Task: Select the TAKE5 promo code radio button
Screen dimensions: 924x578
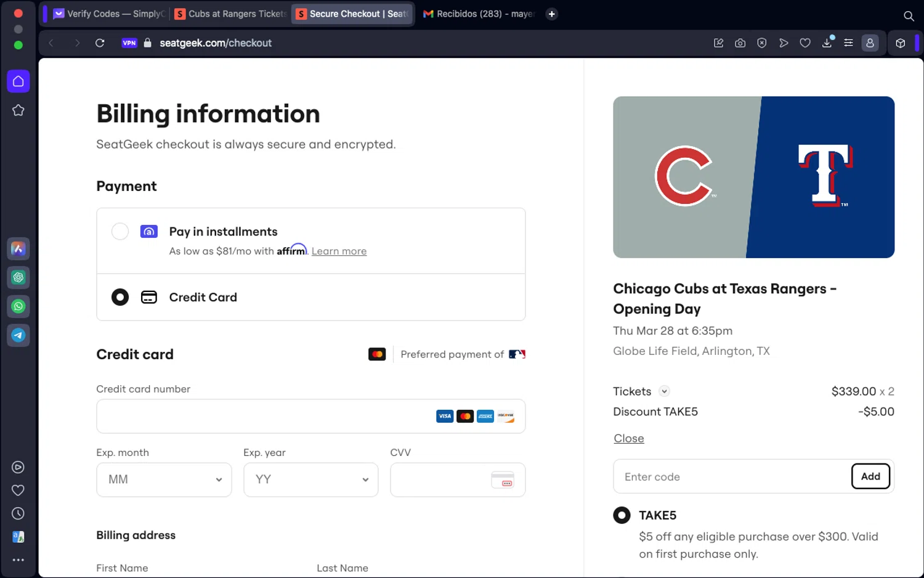Action: click(622, 515)
